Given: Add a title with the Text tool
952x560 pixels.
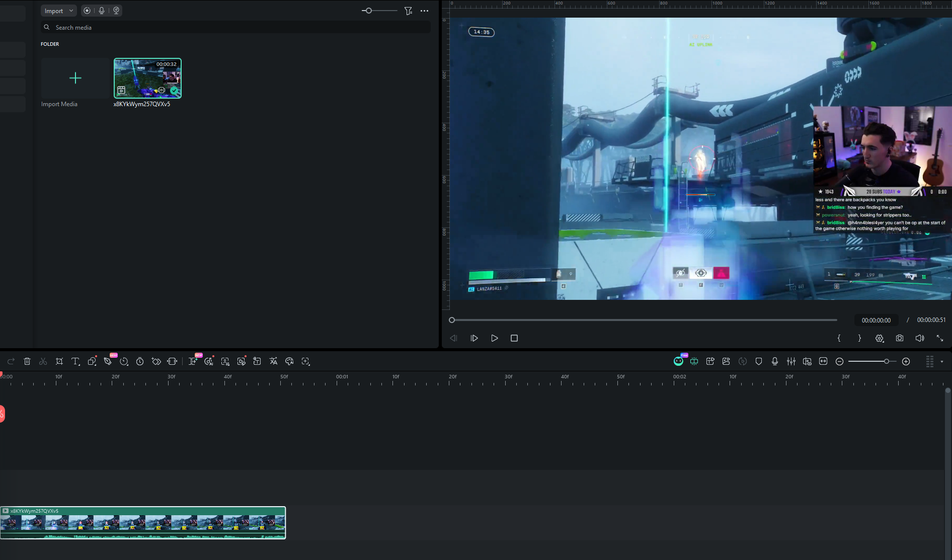Looking at the screenshot, I should [x=75, y=361].
